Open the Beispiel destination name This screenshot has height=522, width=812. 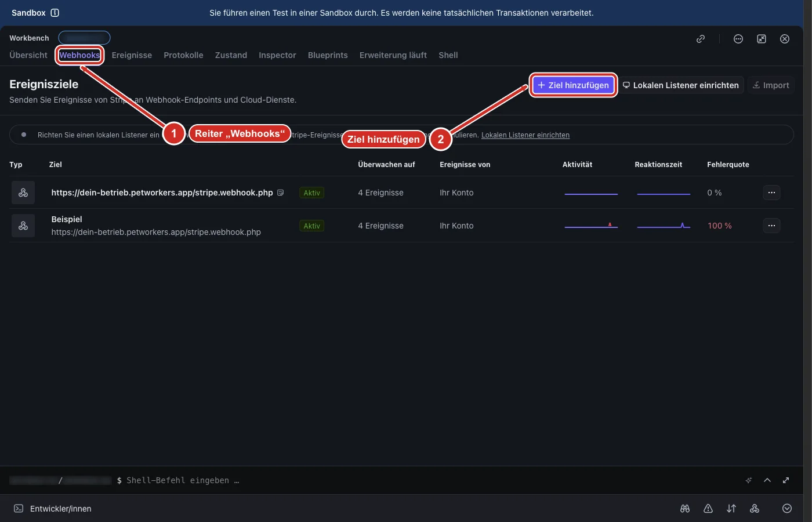[67, 219]
